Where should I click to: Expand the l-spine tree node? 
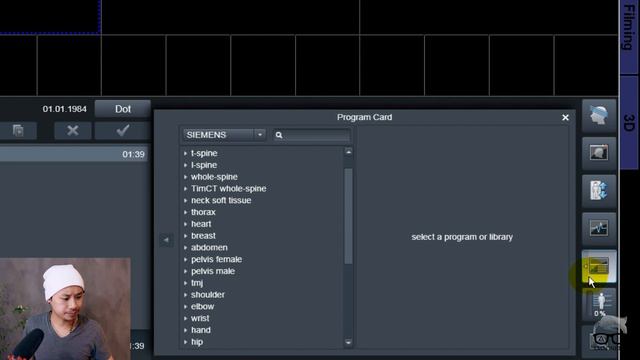click(185, 165)
